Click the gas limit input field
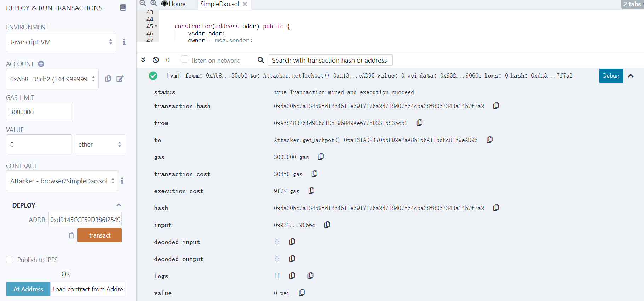This screenshot has height=301, width=644. pos(39,112)
